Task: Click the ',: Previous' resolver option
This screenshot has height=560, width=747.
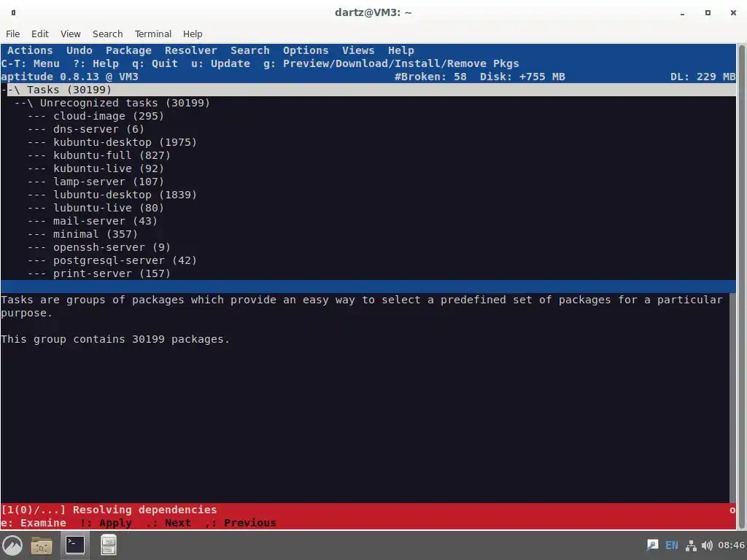Action: tap(240, 523)
